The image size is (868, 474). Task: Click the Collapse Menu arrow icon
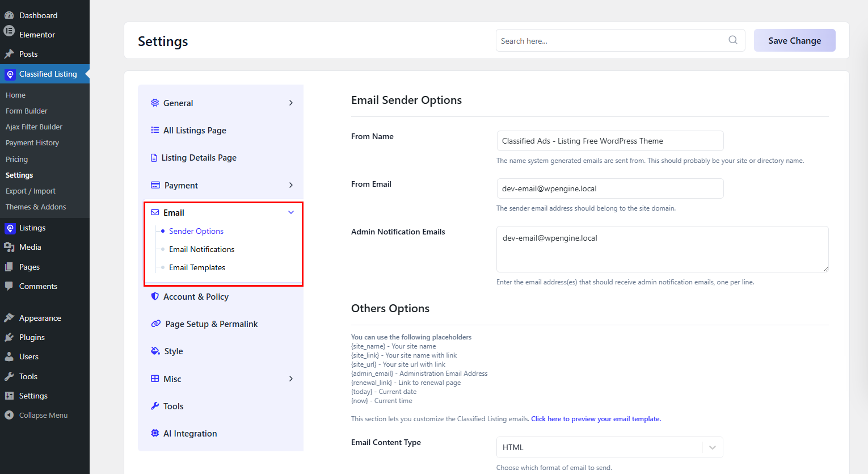coord(9,415)
